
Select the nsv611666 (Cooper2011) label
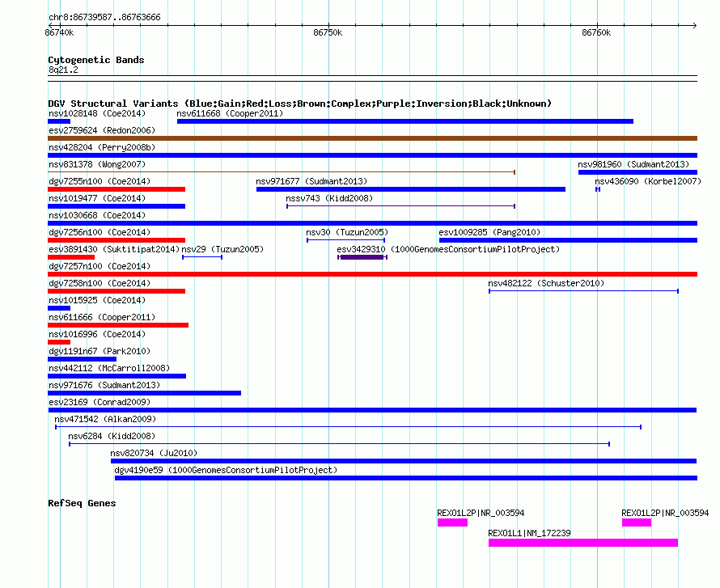(x=102, y=317)
